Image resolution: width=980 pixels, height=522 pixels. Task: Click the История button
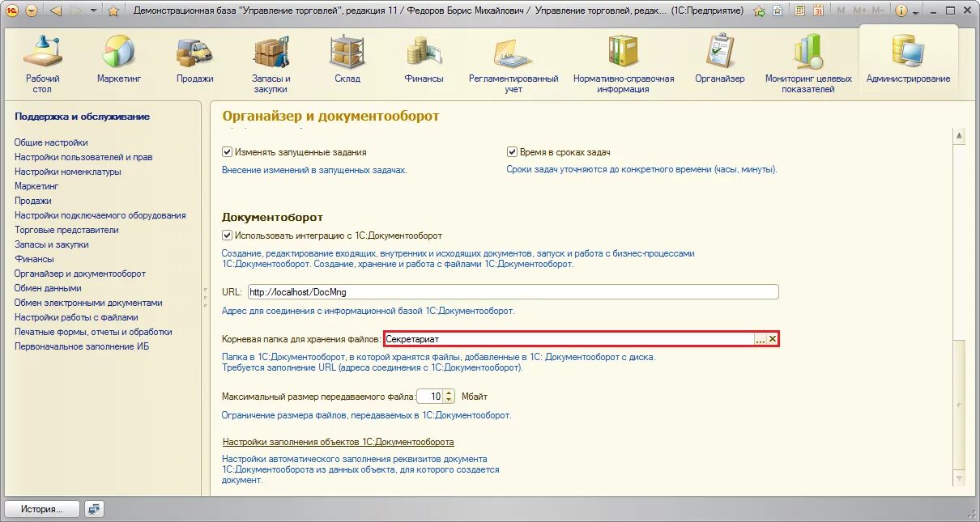coord(43,509)
